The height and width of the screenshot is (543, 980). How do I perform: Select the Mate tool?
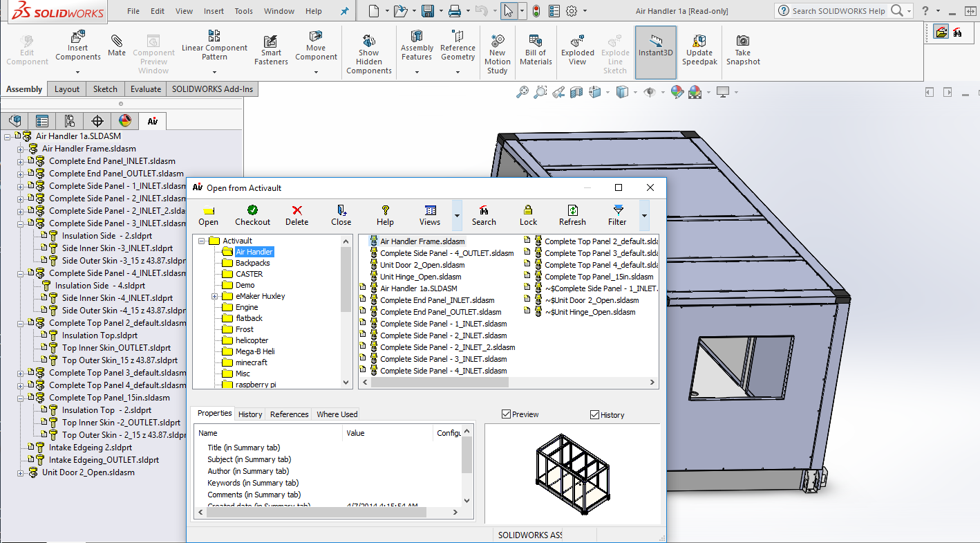click(x=117, y=44)
